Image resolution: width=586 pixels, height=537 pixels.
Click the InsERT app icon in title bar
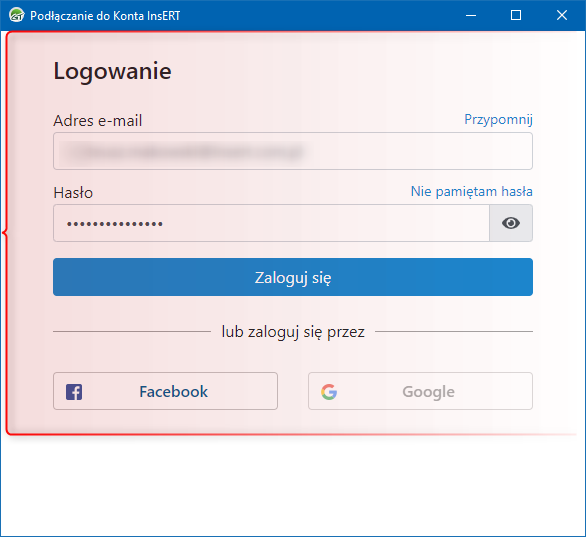pos(16,15)
